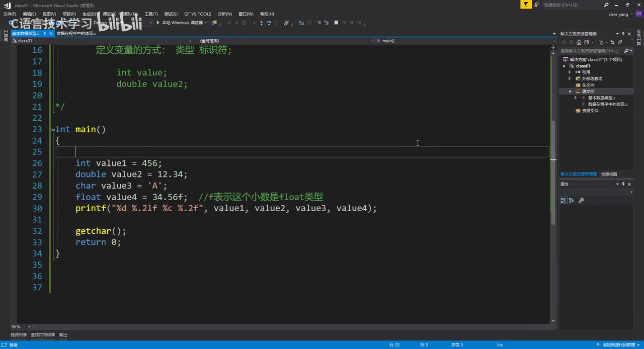Screen dimensions: 644x349
Task: Click the Step Over debug icon
Action: 269,23
